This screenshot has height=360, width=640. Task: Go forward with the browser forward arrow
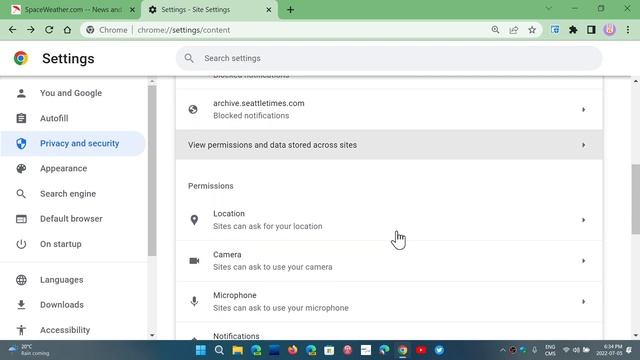31,30
